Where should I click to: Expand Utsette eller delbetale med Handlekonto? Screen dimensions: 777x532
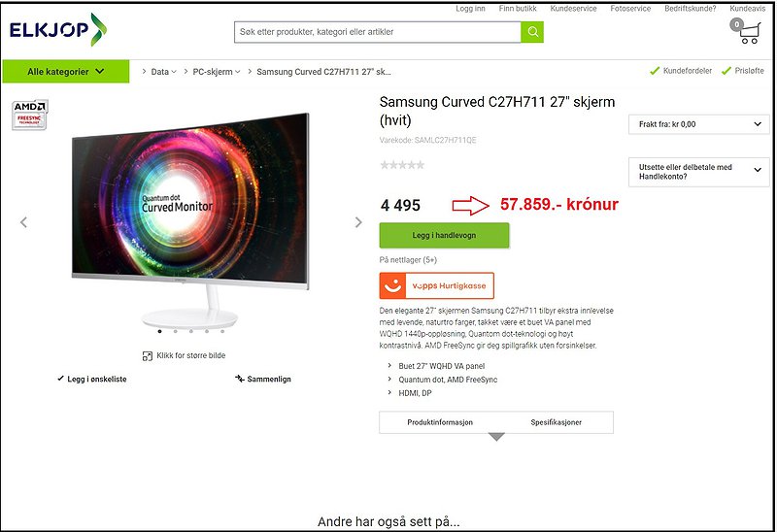[x=698, y=172]
